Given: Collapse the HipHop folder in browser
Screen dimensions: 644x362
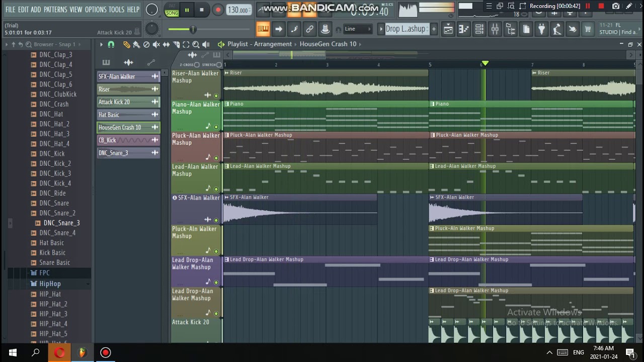Looking at the screenshot, I should pos(49,284).
